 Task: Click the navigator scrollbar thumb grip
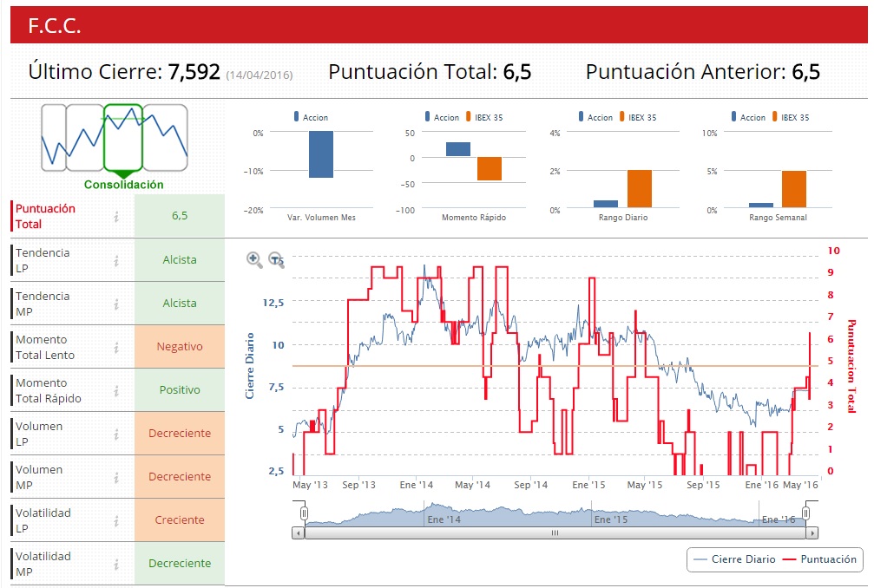[x=555, y=532]
